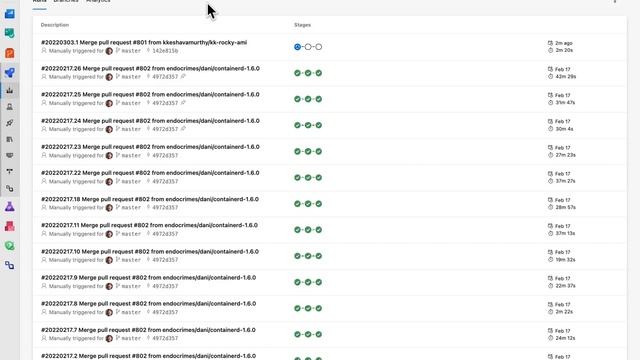
Task: Open run #20220217.25 Merge pull request #802
Action: (x=150, y=95)
